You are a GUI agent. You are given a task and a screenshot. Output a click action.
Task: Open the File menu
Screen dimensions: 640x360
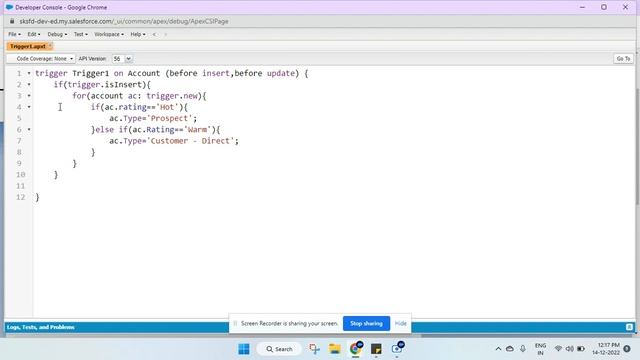tap(14, 34)
